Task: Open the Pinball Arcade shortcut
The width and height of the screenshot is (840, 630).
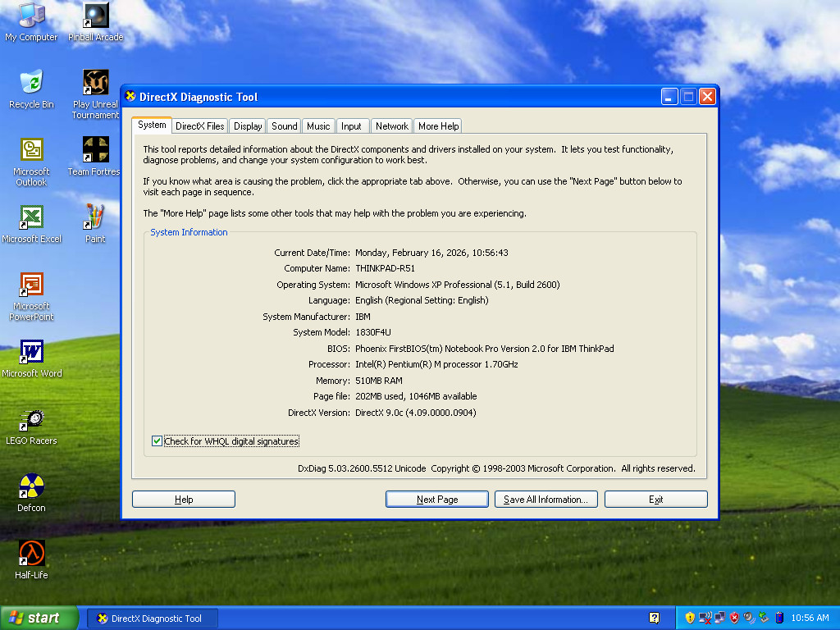Action: (95, 22)
